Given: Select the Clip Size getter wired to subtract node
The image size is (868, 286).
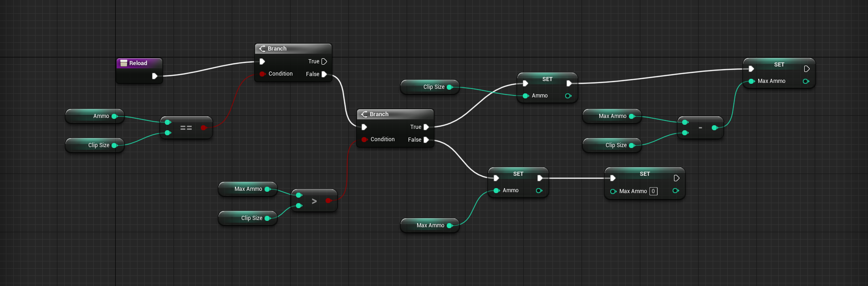Looking at the screenshot, I should [612, 145].
